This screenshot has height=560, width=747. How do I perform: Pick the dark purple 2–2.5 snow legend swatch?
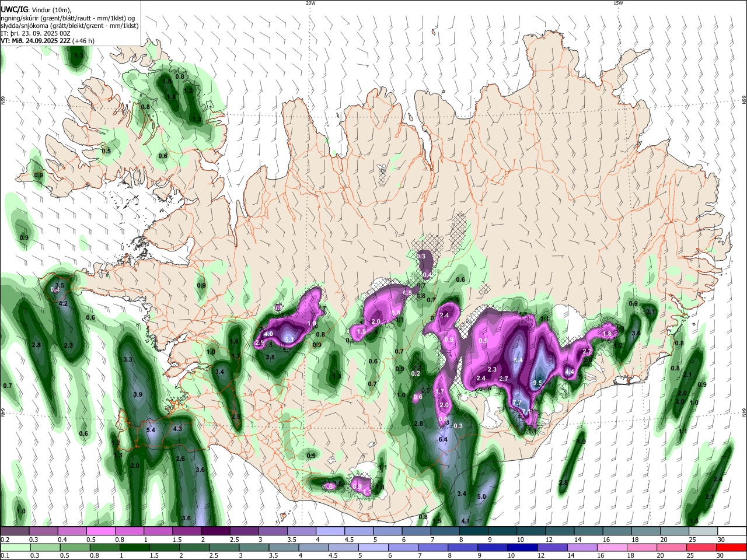click(x=215, y=531)
